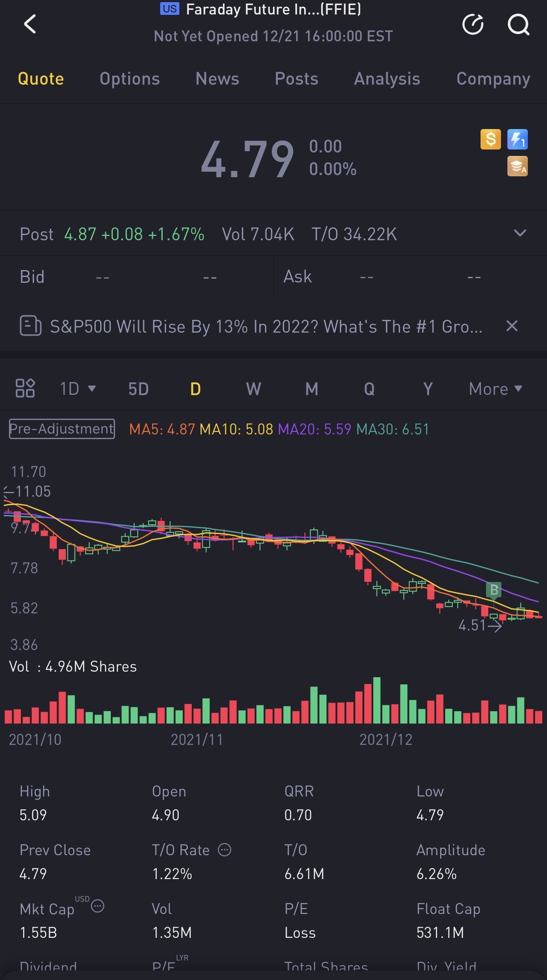Tap the orange stacked layers badge

pos(517,166)
